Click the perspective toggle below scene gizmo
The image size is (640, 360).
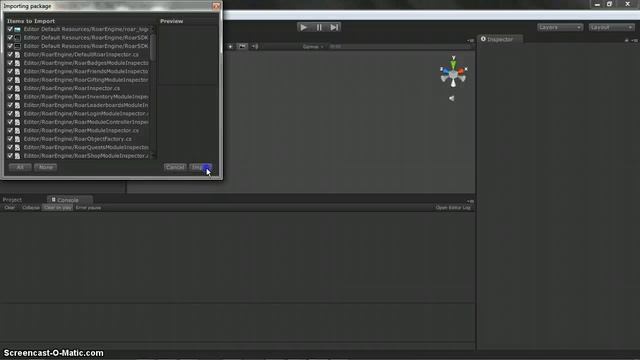point(452,98)
